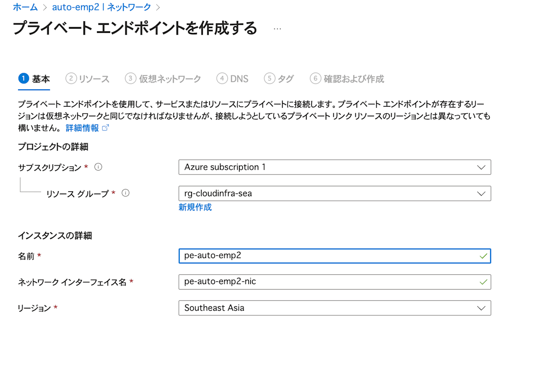The height and width of the screenshot is (392, 542).
Task: Click 新規作成 to create a new resource group
Action: (195, 207)
